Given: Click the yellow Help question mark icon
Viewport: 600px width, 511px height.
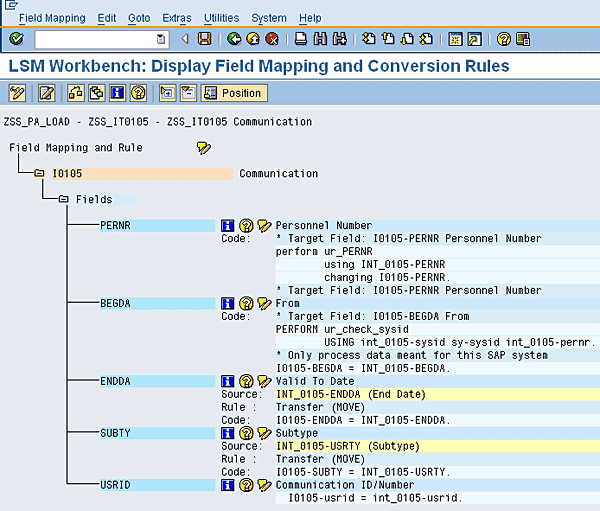Looking at the screenshot, I should click(504, 39).
